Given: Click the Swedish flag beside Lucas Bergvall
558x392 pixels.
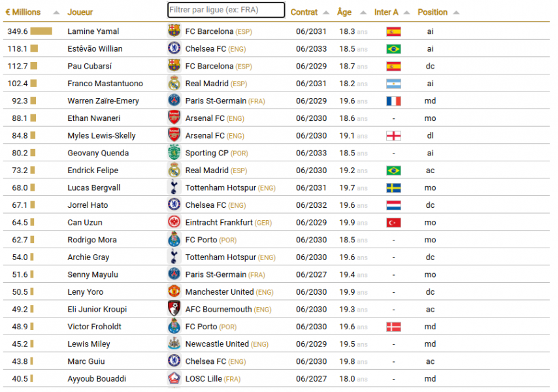Looking at the screenshot, I should pyautogui.click(x=392, y=188).
